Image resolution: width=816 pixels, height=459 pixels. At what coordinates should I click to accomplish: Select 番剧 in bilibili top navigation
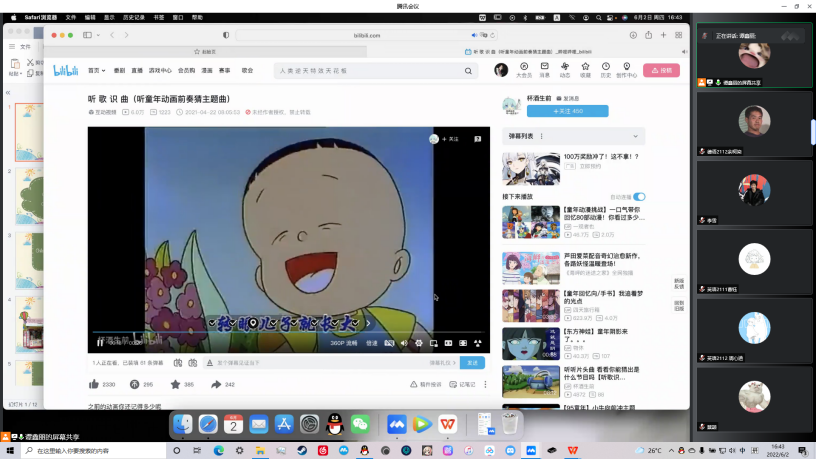(x=120, y=71)
